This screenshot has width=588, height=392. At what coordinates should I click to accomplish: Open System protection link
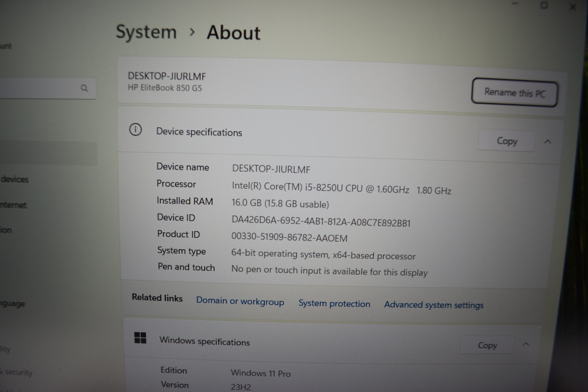pos(334,303)
